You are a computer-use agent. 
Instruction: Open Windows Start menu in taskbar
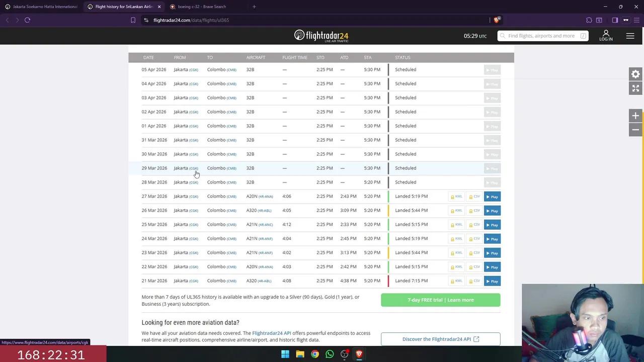tap(285, 354)
